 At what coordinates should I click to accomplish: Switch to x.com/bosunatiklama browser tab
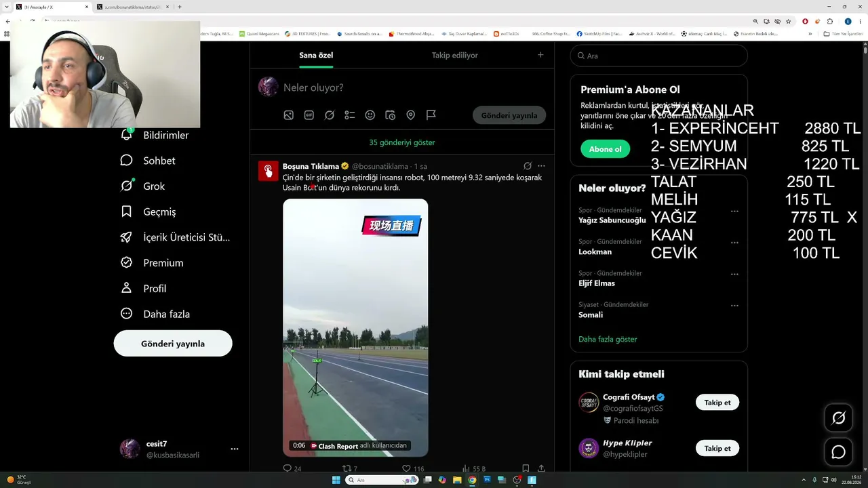click(133, 7)
